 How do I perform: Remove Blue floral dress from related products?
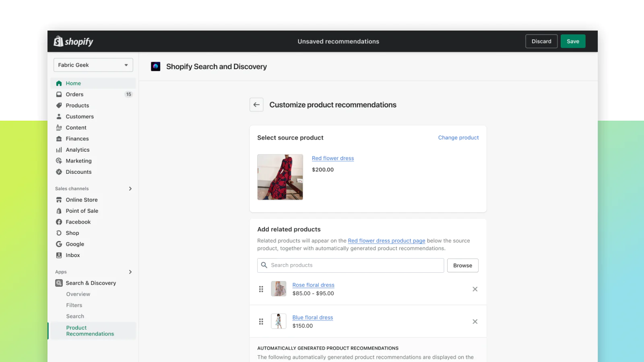point(475,321)
